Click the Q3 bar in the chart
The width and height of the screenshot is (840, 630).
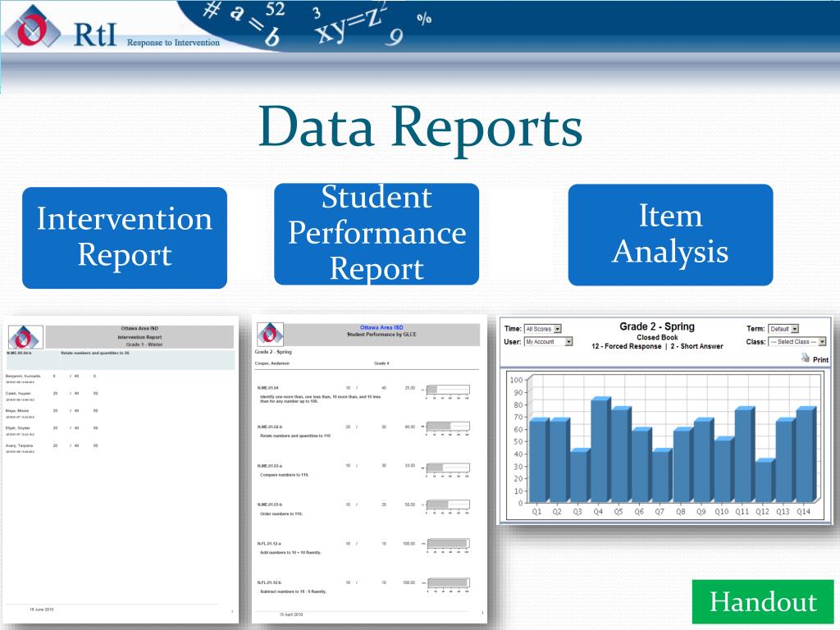pos(580,476)
